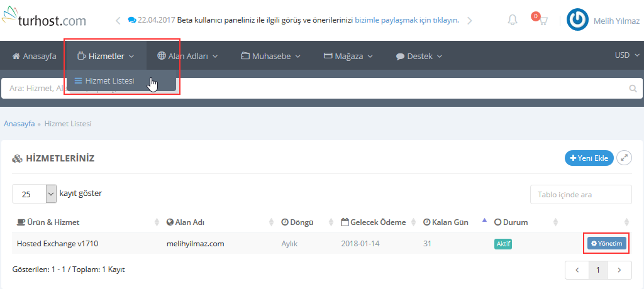The width and height of the screenshot is (644, 289).
Task: Open the records-per-page dropdown showing 25
Action: (x=35, y=194)
